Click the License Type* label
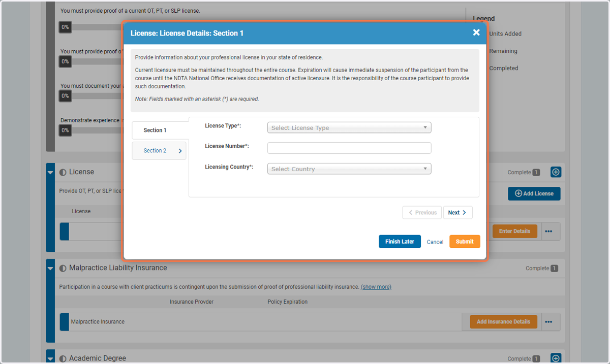Viewport: 610px width, 364px height. 223,125
